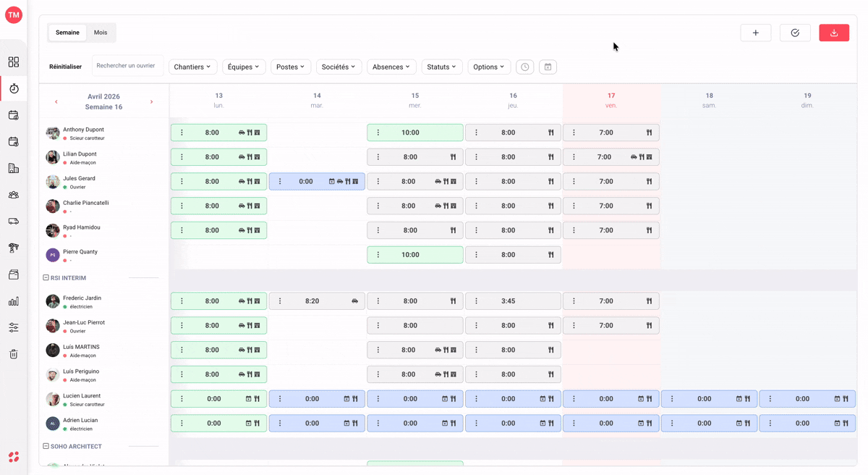Switch to the Semaine view tab
868x475 pixels.
point(67,33)
